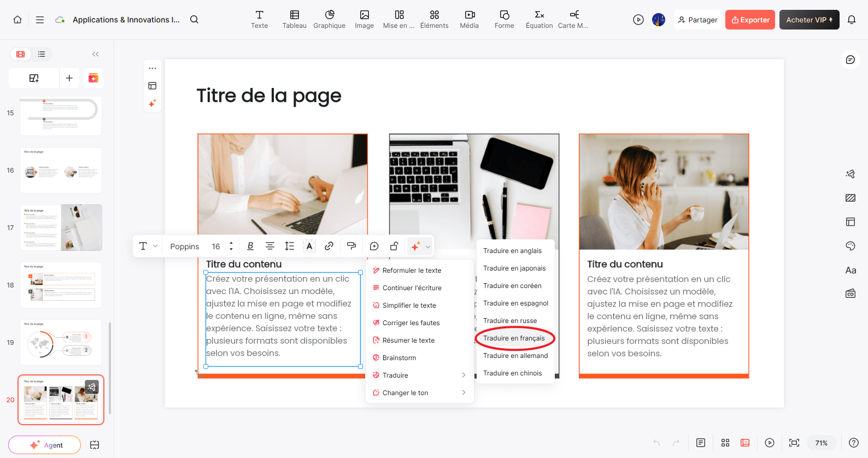Expand the AI tools dropdown arrow
Screen dimensions: 868x458
click(428, 246)
